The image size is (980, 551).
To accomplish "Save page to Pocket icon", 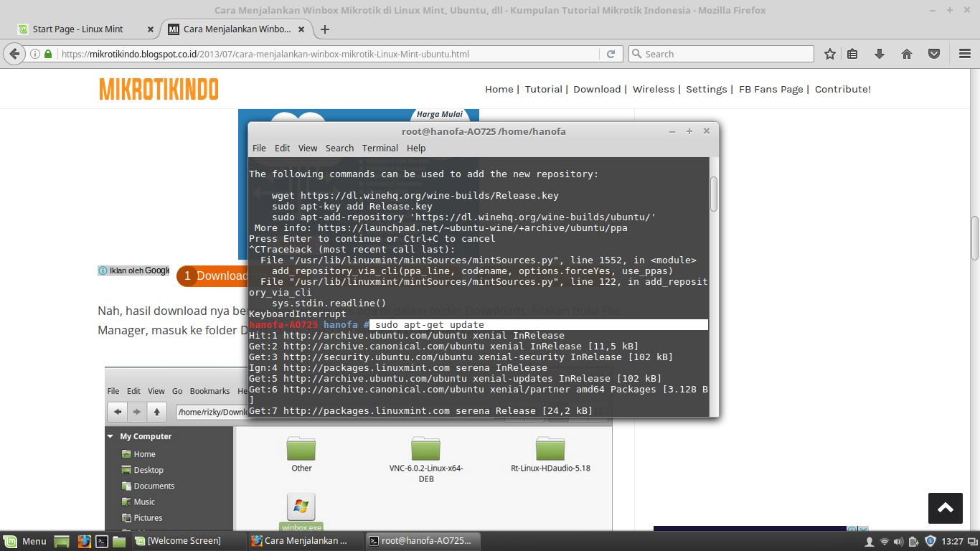I will coord(934,54).
